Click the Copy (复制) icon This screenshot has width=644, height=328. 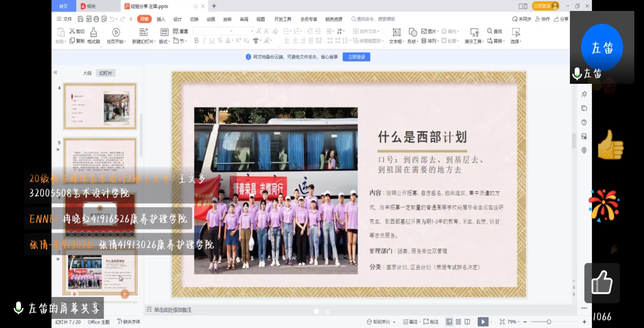pos(72,41)
